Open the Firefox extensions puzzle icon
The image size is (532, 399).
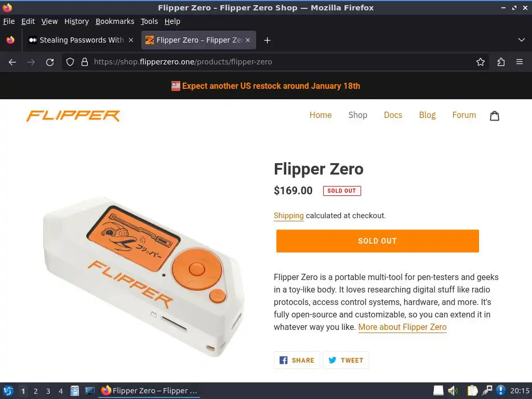click(501, 62)
